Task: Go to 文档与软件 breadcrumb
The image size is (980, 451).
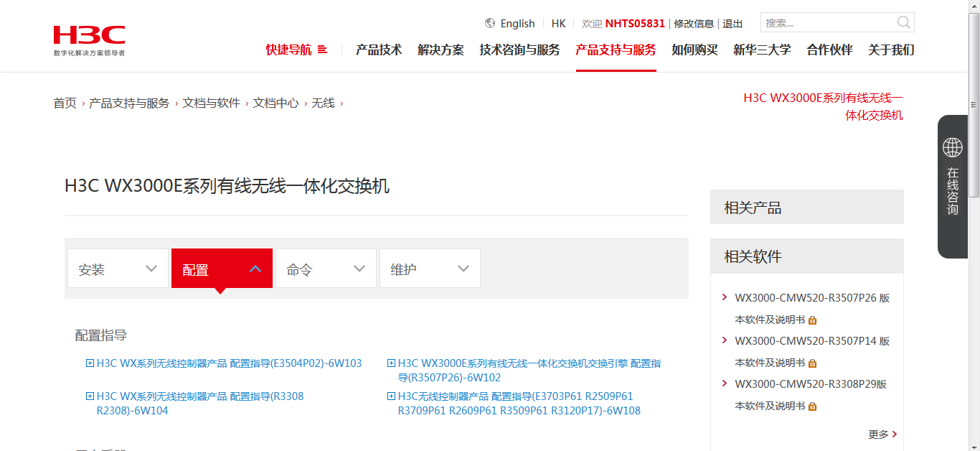Action: point(211,103)
